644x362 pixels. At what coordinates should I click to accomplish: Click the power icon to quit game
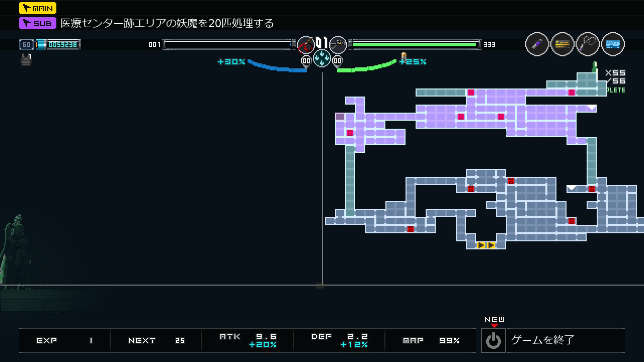click(494, 340)
